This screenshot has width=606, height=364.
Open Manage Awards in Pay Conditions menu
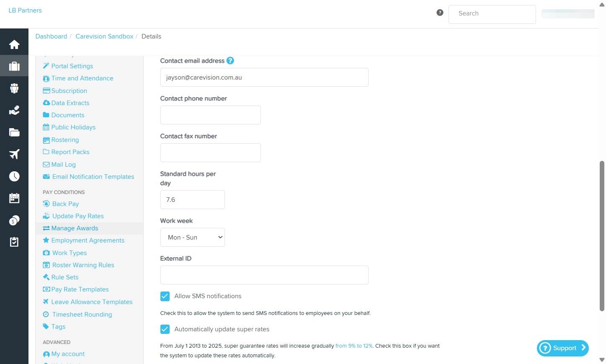click(x=75, y=228)
